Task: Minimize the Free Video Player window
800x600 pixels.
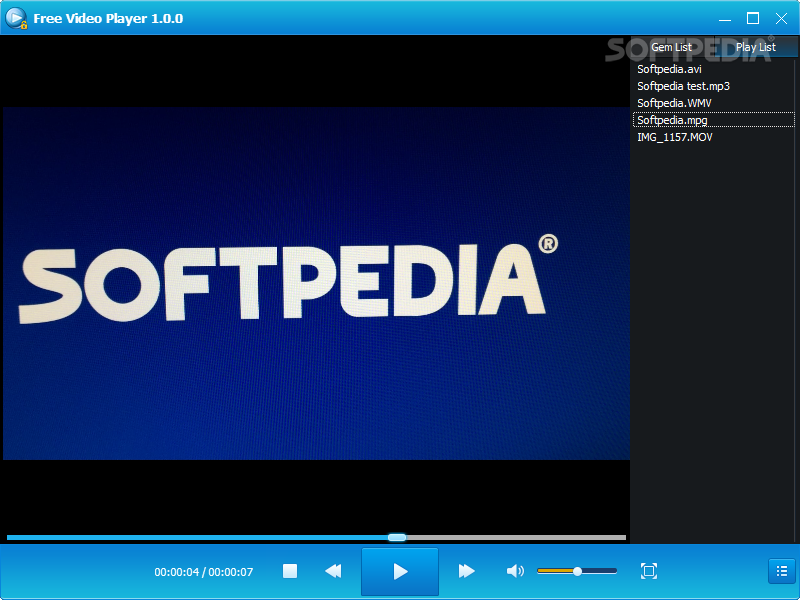Action: pos(724,19)
